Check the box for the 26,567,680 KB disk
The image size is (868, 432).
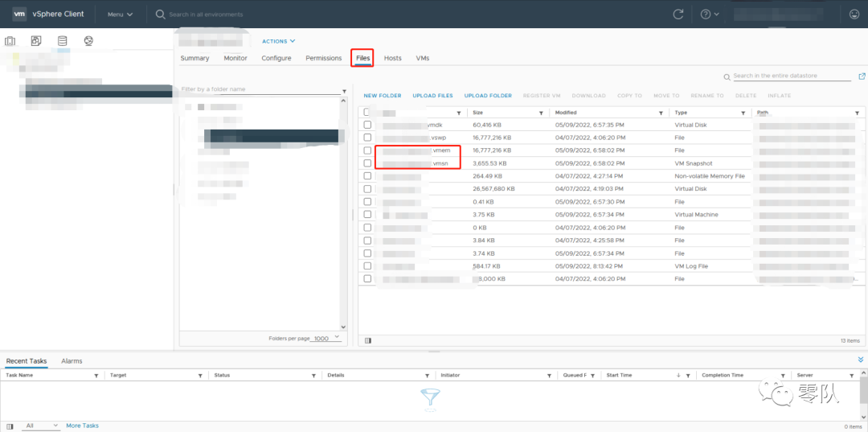tap(367, 189)
